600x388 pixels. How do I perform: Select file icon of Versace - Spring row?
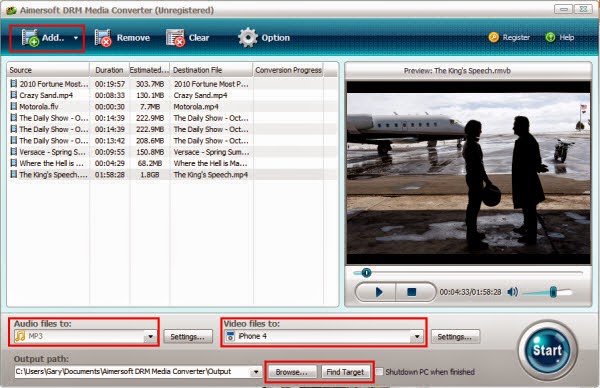coord(14,152)
